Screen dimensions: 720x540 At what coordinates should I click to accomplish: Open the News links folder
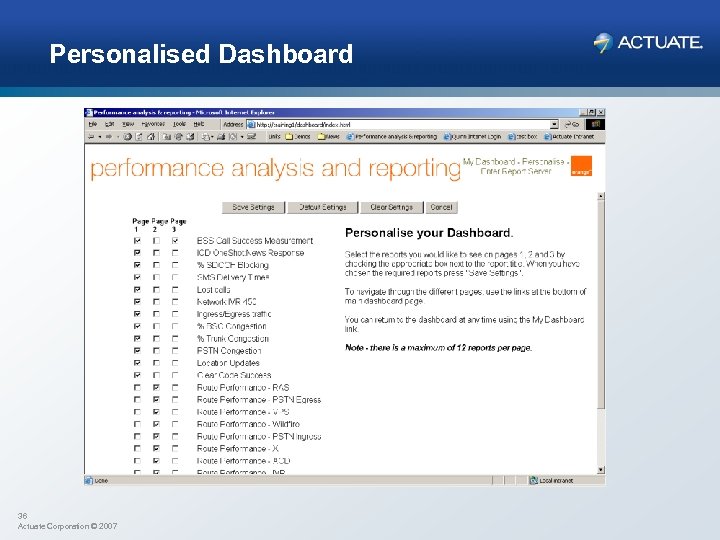coord(328,136)
